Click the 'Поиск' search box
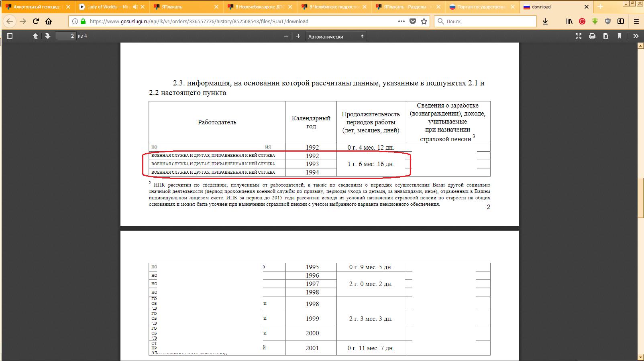The height and width of the screenshot is (361, 644). point(485,21)
